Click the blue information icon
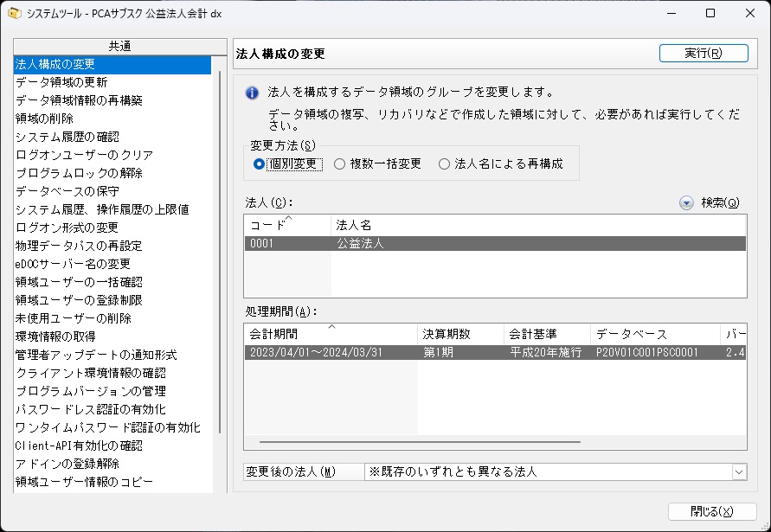This screenshot has height=532, width=771. tap(252, 93)
